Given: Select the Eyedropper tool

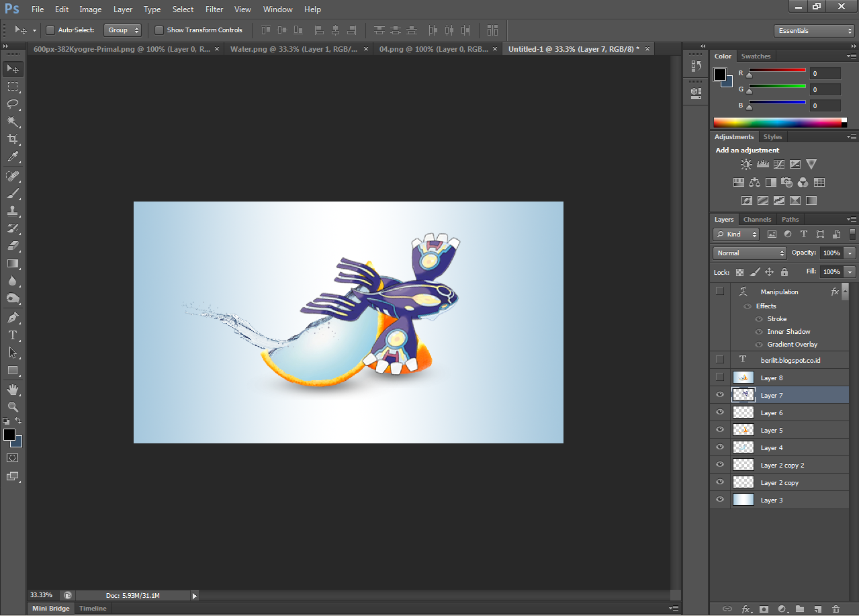Looking at the screenshot, I should (13, 157).
